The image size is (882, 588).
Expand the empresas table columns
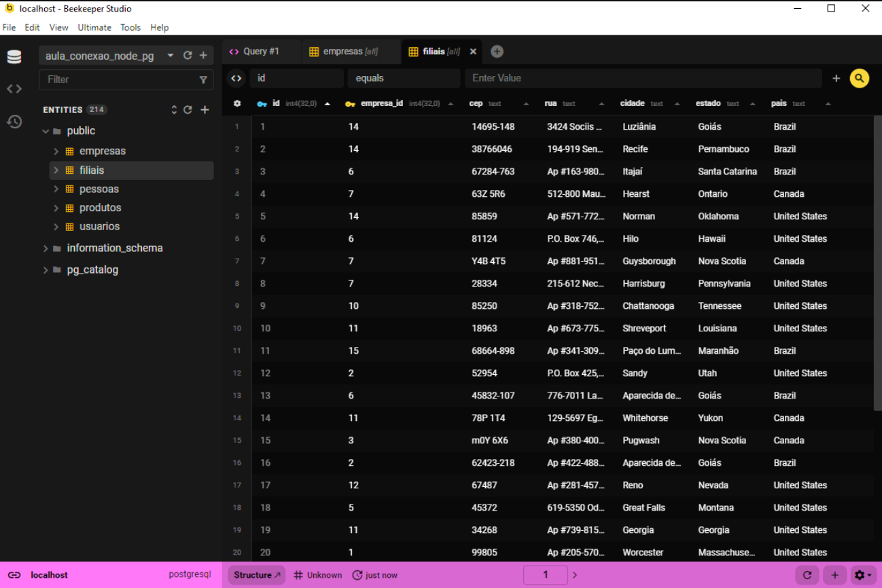56,151
